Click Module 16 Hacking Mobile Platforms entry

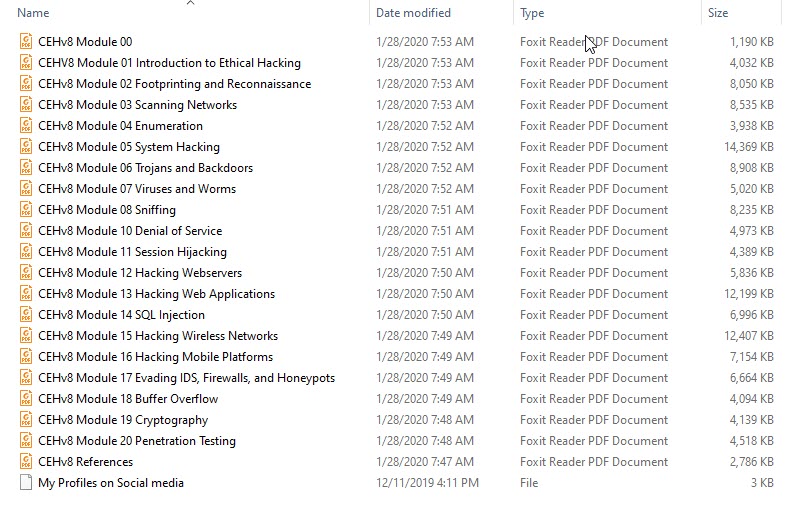(156, 356)
